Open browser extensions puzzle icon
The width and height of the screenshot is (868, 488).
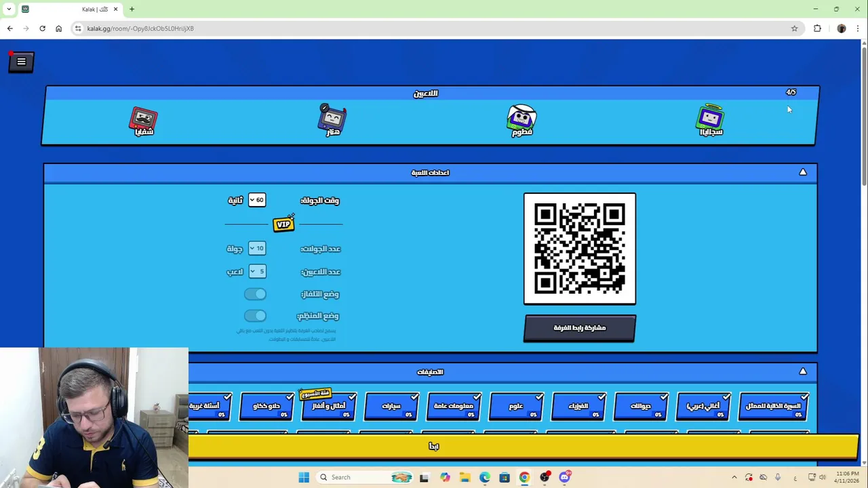pyautogui.click(x=817, y=28)
